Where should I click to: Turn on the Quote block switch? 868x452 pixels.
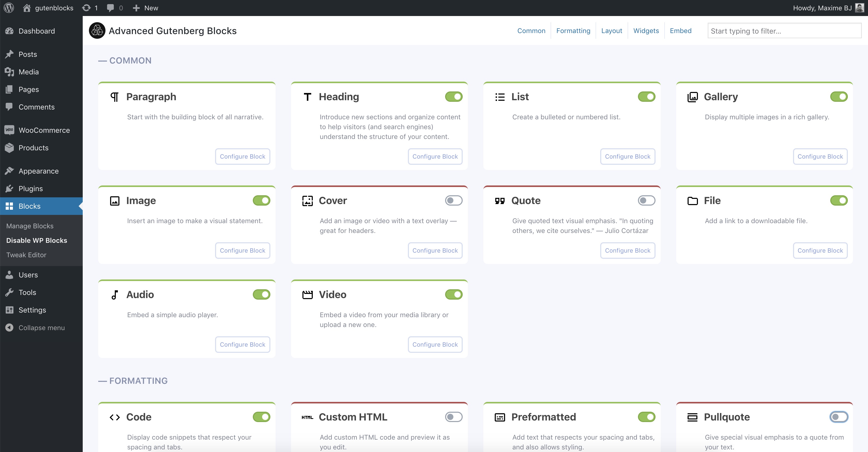pos(646,200)
